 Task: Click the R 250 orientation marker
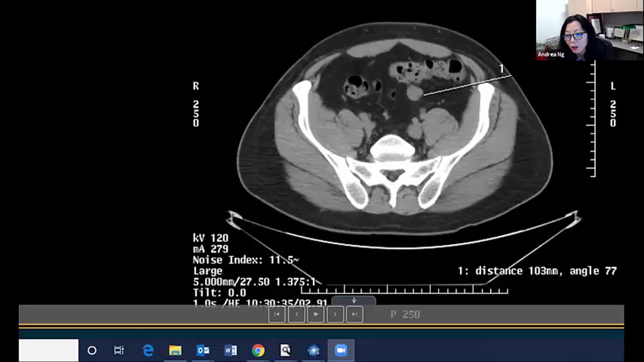pos(196,104)
